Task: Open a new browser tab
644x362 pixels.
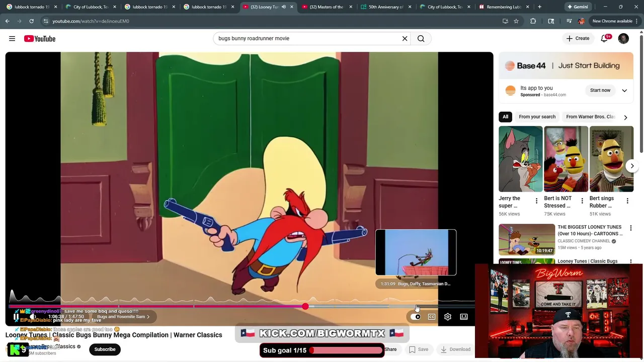Action: [x=539, y=7]
